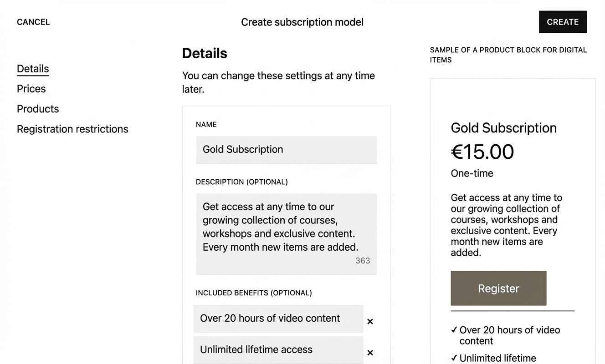This screenshot has width=605, height=364.
Task: Focus the Name field containing "Gold Subscription"
Action: [286, 150]
